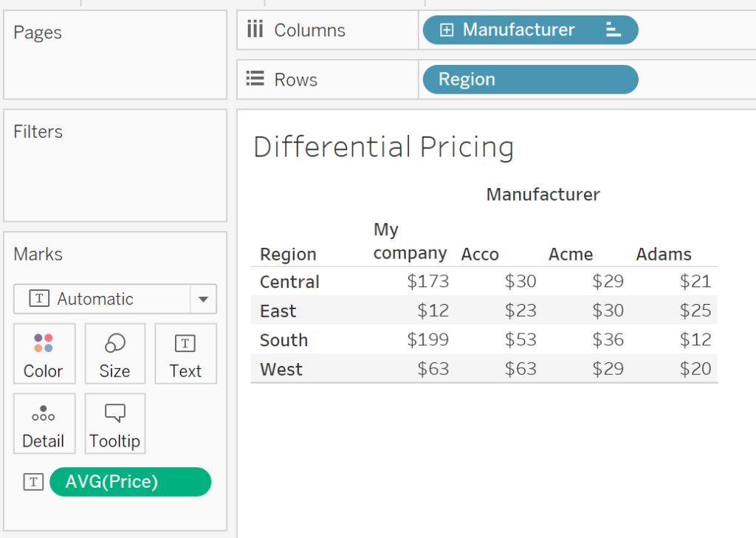Screen dimensions: 756x538
Task: Select the Color button on the Marks card
Action: 44,354
